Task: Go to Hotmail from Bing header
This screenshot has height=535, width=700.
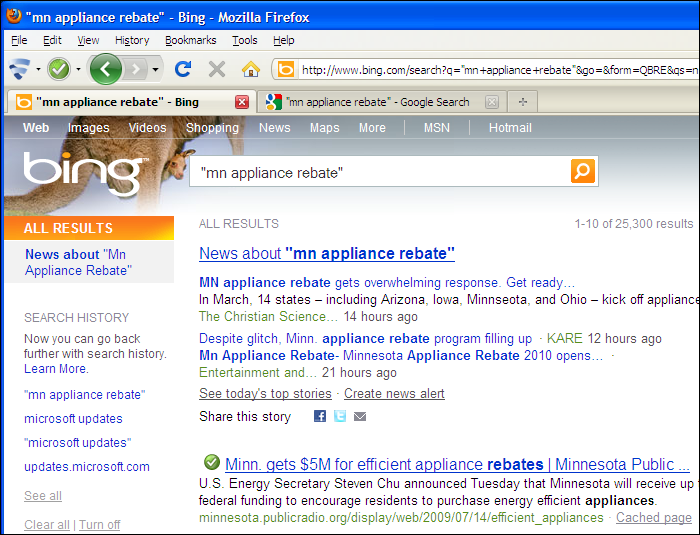Action: (x=510, y=128)
